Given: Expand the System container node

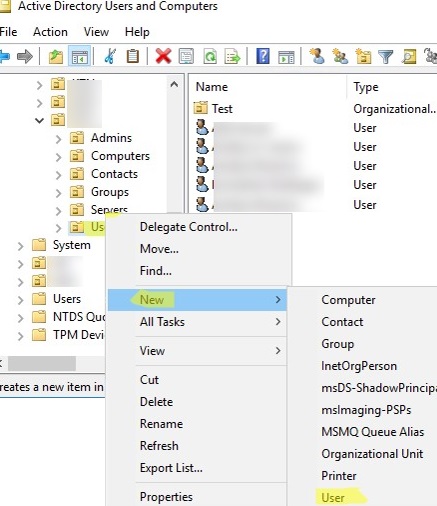Looking at the screenshot, I should (x=21, y=246).
